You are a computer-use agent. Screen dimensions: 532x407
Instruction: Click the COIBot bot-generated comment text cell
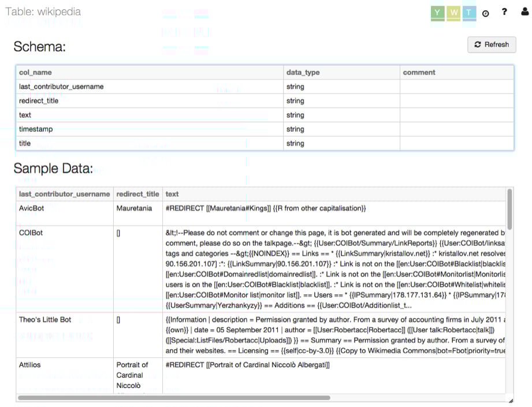pyautogui.click(x=334, y=269)
